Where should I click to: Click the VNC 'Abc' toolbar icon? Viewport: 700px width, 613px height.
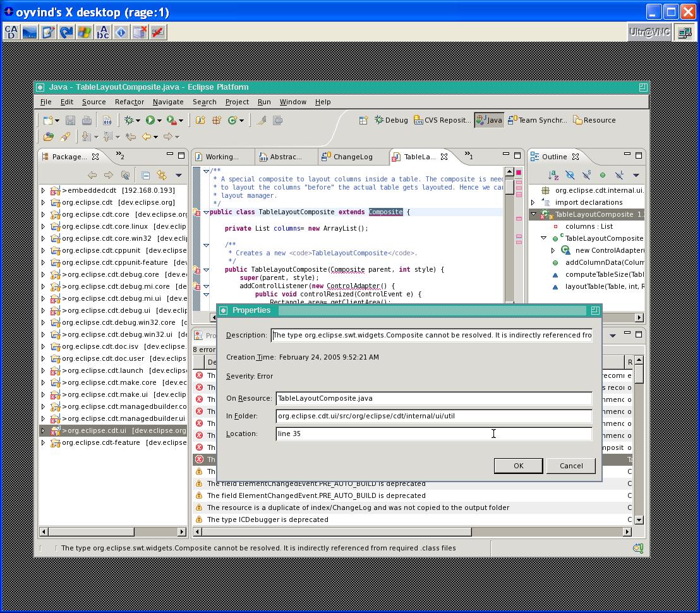click(103, 32)
